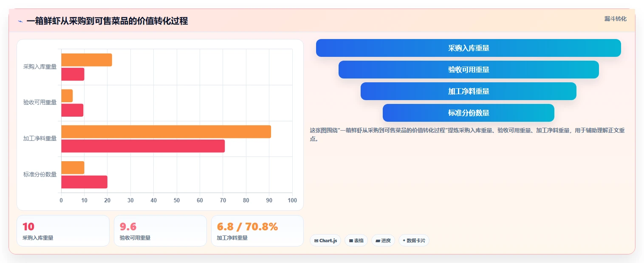This screenshot has width=644, height=263.
Task: Click the orange bar for 验收可用重量
Action: 67,96
